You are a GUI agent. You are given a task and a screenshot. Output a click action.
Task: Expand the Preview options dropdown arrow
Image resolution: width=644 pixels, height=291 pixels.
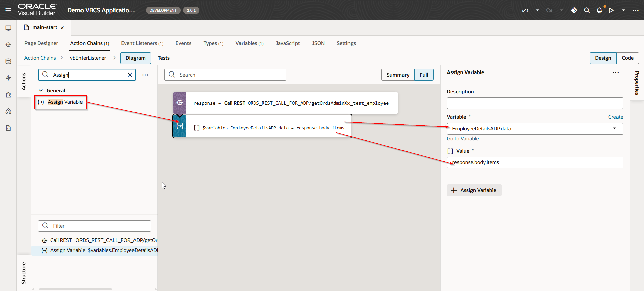(x=623, y=10)
